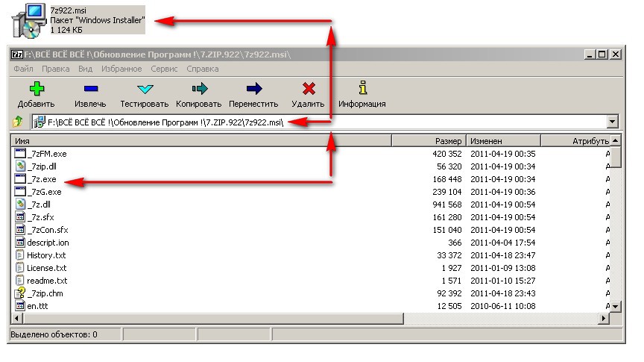Click the icon of _7z.dll

[x=19, y=204]
